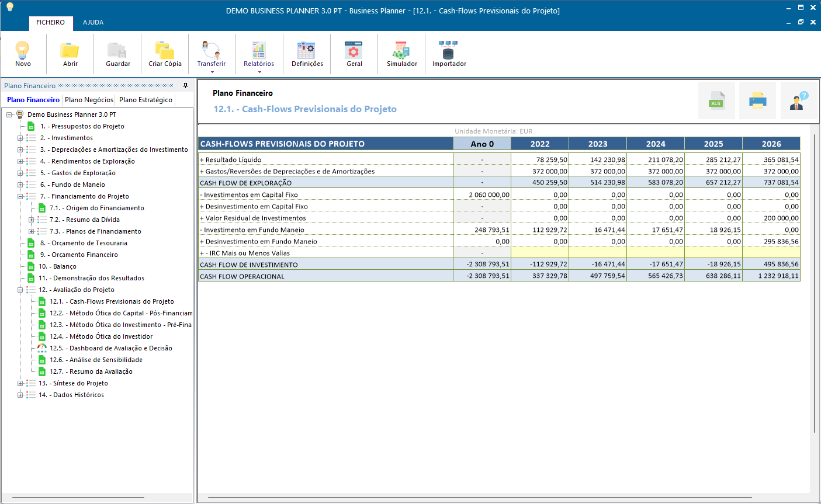Screen dimensions: 821x504
Task: Open the Importador database icon
Action: coord(449,50)
